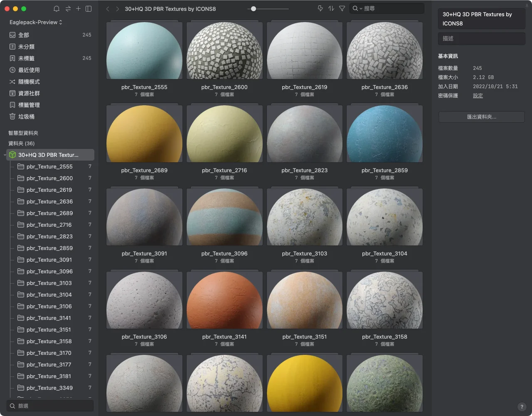Viewport: 532px width, 416px height.
Task: Click folder icon of pbr_Texture_3096 in tree
Action: tap(21, 271)
